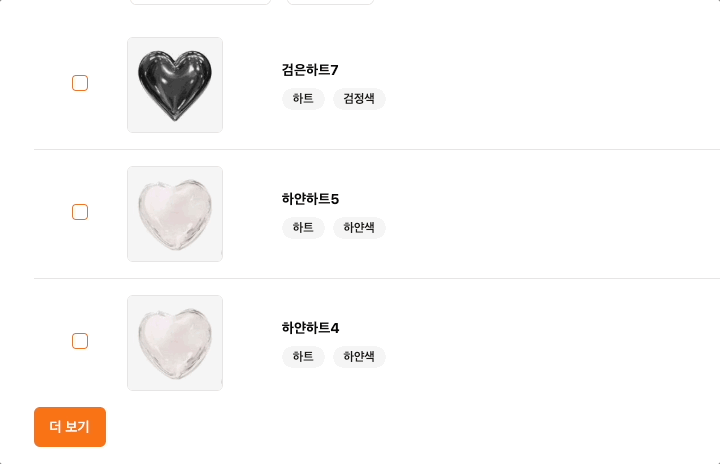Select the 하얀하트4 list row
This screenshot has height=464, width=720.
(377, 343)
